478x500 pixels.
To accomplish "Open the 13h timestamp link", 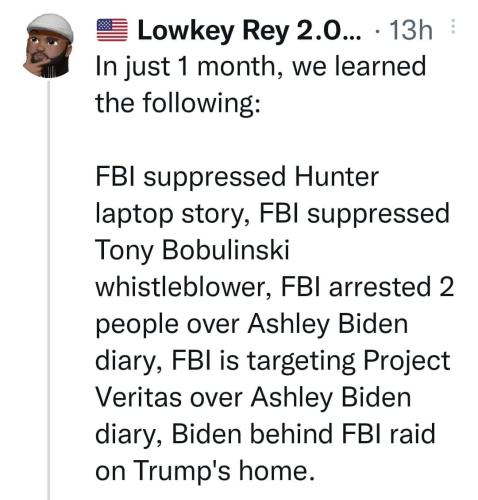I will pyautogui.click(x=410, y=31).
